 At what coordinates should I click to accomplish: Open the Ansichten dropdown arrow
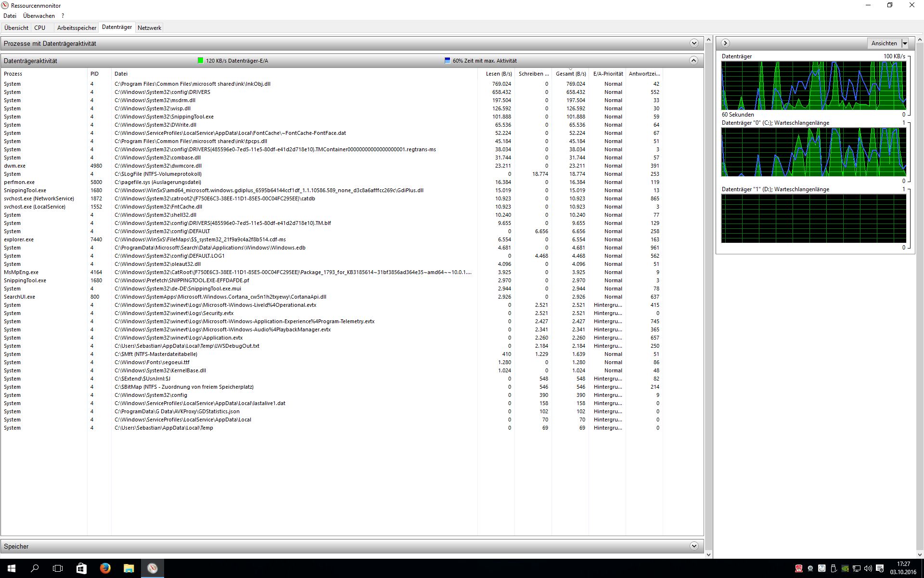(x=905, y=43)
